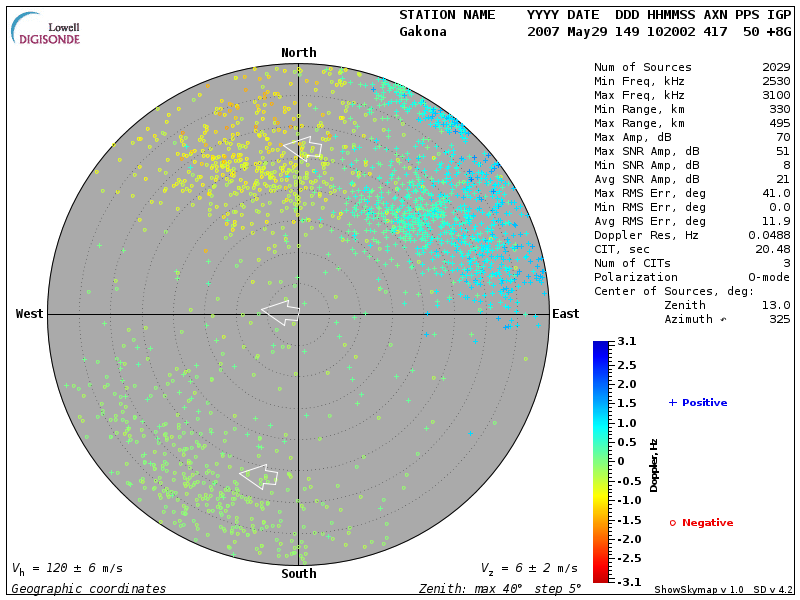The width and height of the screenshot is (800, 600).
Task: Click the Gakona station name
Action: click(x=423, y=32)
